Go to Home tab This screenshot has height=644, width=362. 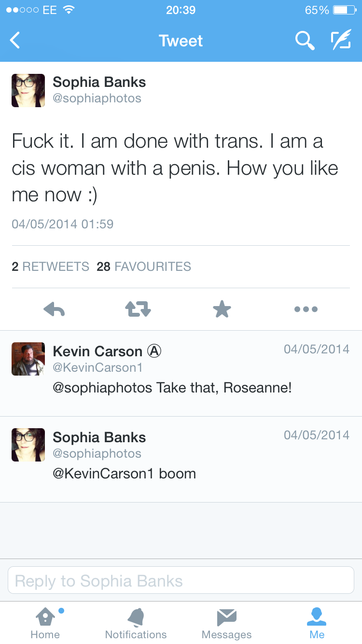point(45,623)
